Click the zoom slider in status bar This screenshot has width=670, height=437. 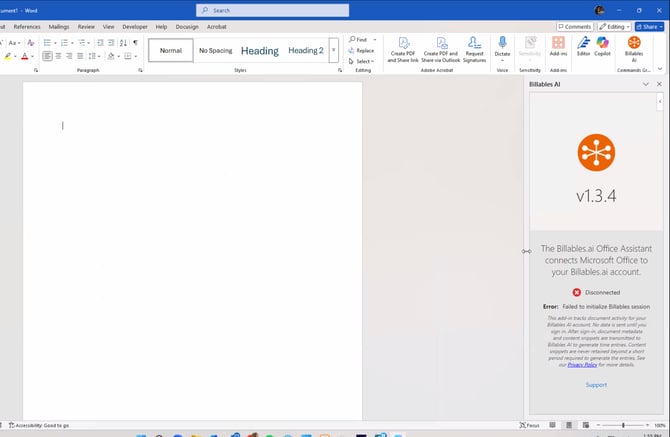[x=623, y=425]
